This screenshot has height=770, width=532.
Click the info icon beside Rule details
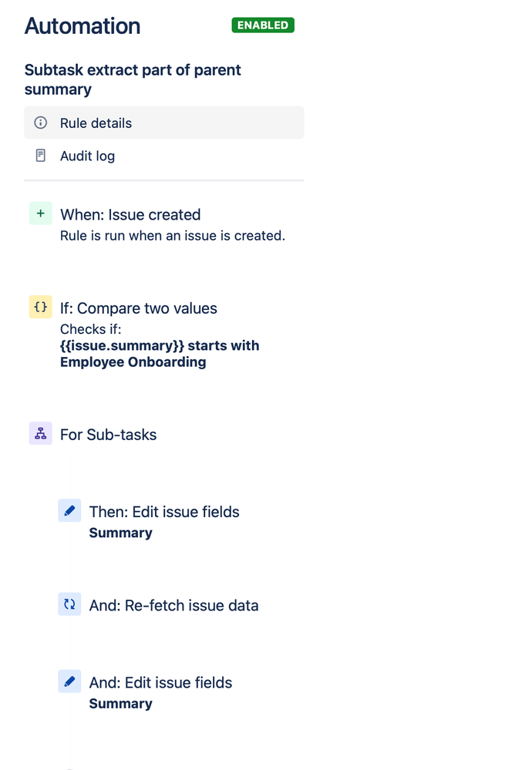pyautogui.click(x=41, y=123)
